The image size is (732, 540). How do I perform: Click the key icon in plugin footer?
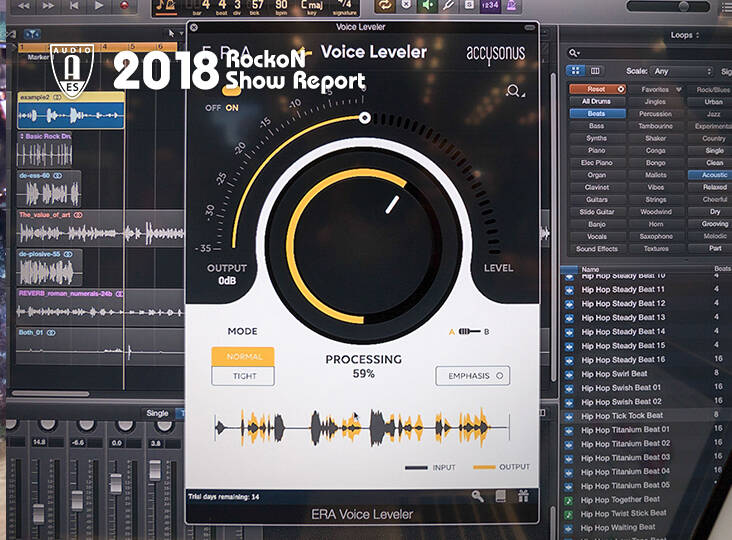click(x=478, y=496)
